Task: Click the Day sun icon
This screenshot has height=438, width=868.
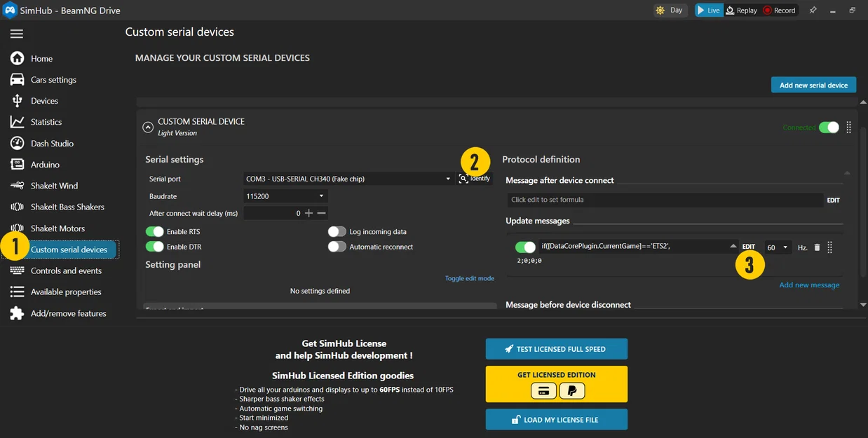Action: tap(660, 11)
